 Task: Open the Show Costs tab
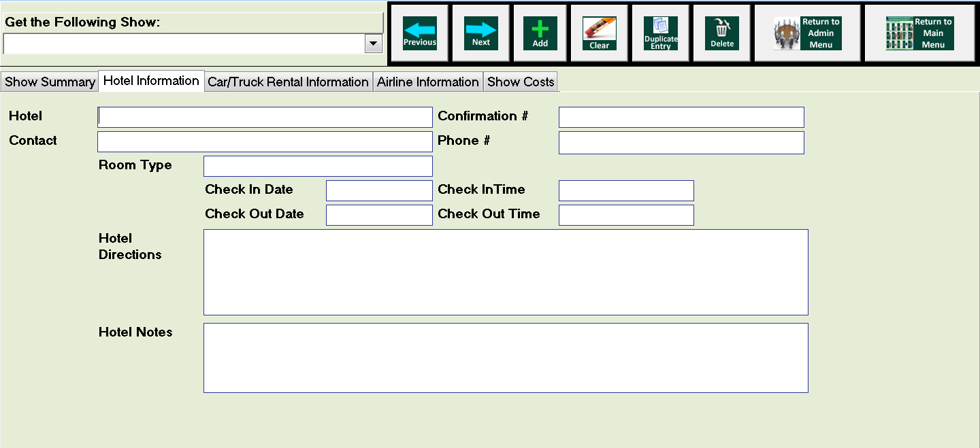click(521, 82)
